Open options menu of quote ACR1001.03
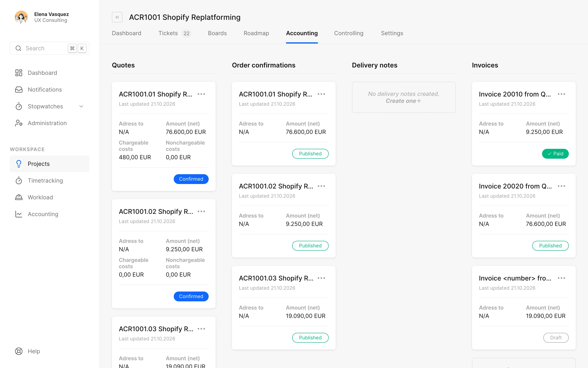Screen dimensions: 588x368 (x=201, y=329)
